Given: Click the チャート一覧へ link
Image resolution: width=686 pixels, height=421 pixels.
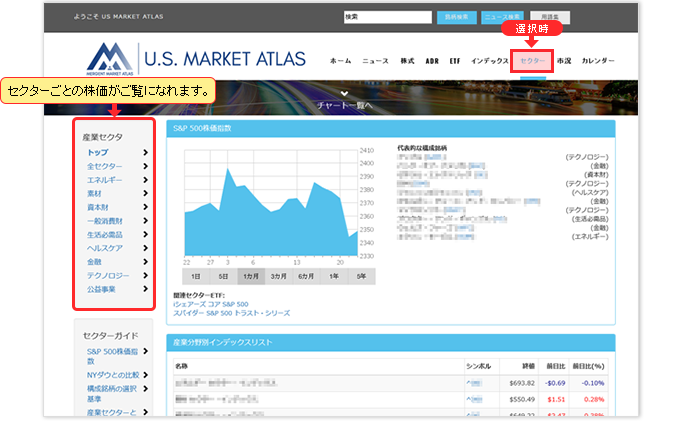Looking at the screenshot, I should pyautogui.click(x=344, y=105).
